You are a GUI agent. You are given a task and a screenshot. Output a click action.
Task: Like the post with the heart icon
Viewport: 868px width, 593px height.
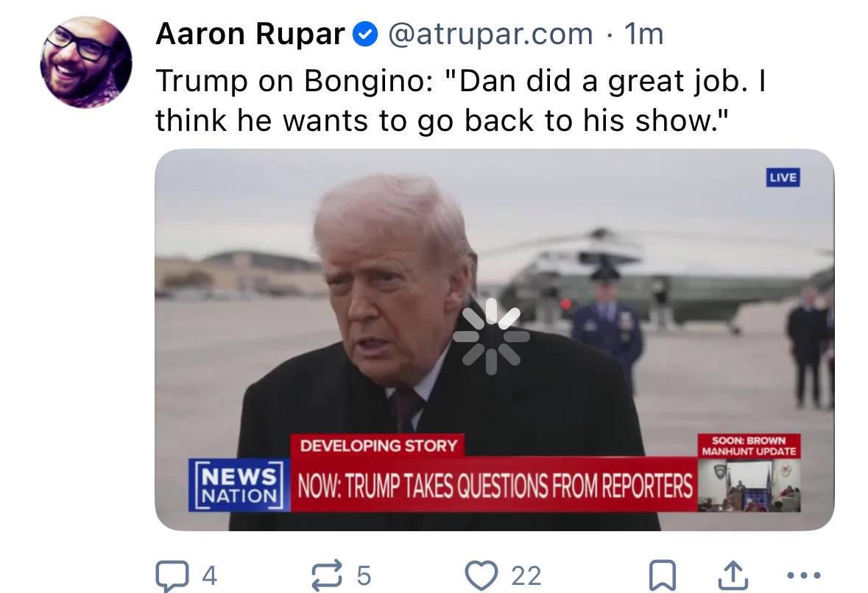[481, 575]
